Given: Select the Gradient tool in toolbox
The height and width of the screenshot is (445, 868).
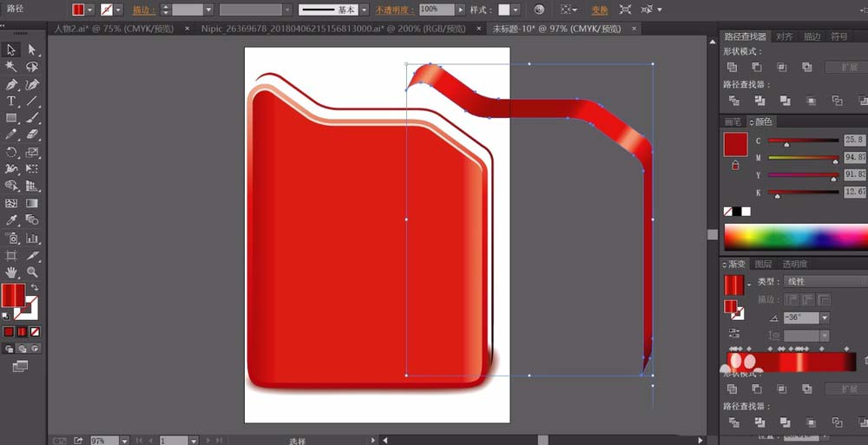Looking at the screenshot, I should pos(32,203).
